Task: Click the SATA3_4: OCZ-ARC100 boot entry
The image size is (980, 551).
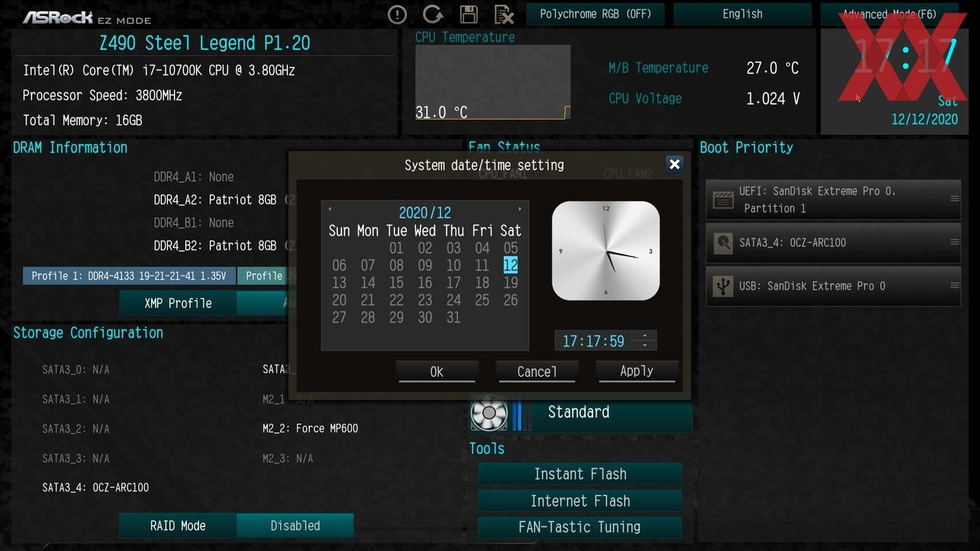Action: click(x=833, y=243)
